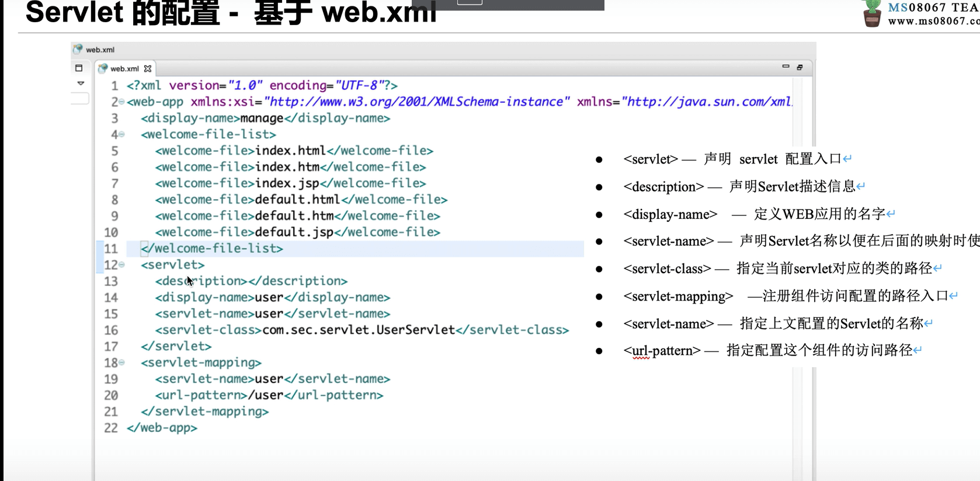This screenshot has width=980, height=481.
Task: Select the web.xml editor tab
Action: (124, 69)
